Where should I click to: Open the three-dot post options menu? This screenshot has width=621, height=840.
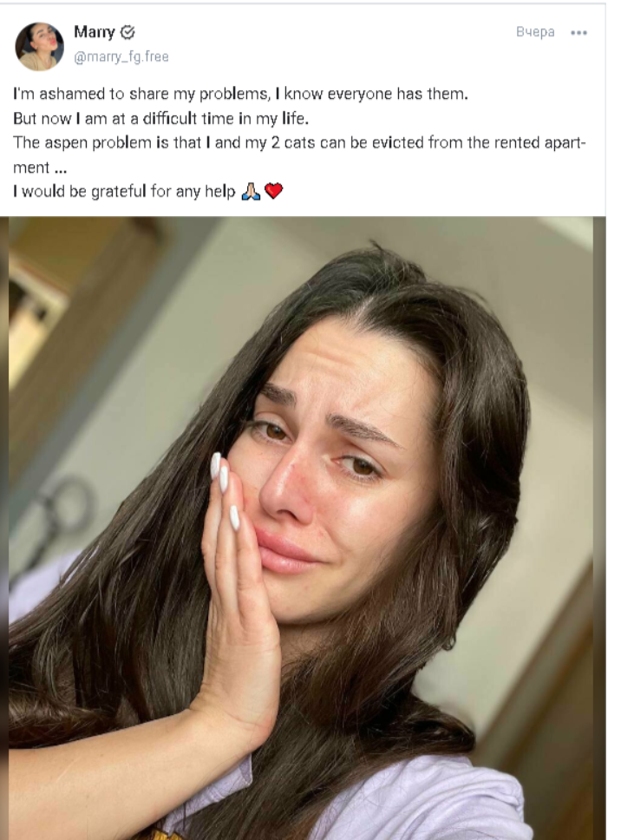(x=579, y=33)
